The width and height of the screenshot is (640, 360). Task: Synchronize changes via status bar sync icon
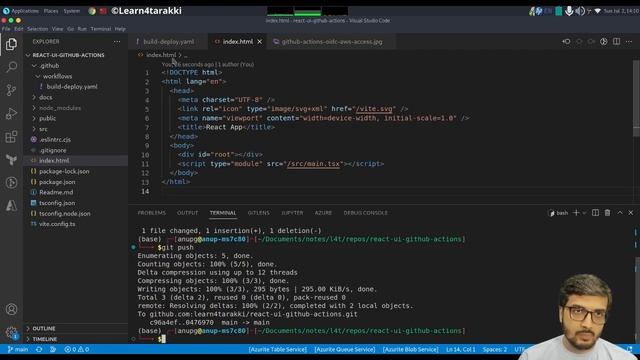click(x=39, y=349)
